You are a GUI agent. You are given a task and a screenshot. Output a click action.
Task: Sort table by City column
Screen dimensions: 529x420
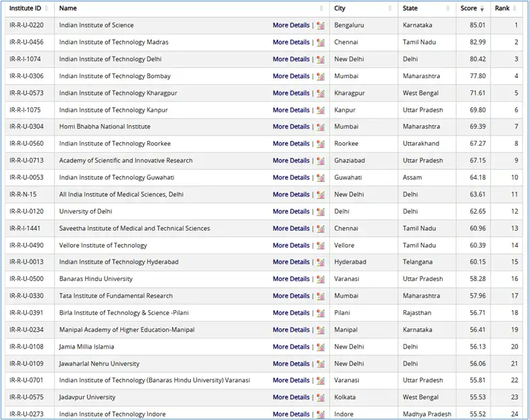coord(390,8)
